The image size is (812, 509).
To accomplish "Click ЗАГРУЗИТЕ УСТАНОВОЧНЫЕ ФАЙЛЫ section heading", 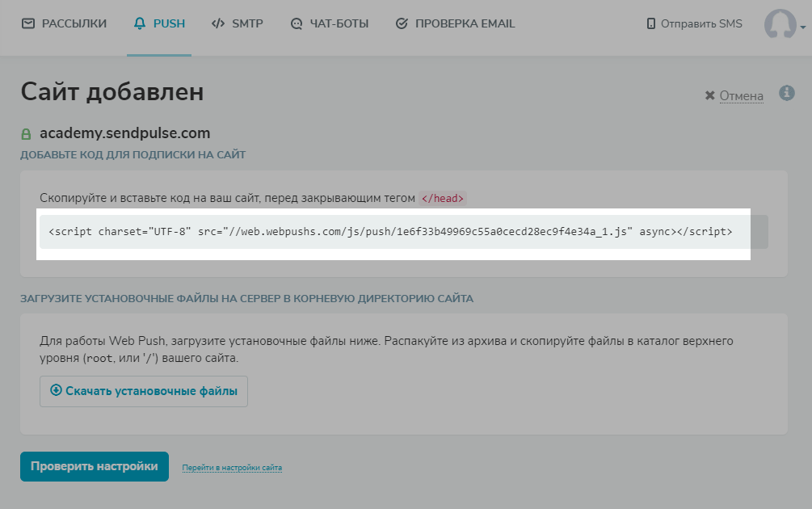I will click(246, 299).
